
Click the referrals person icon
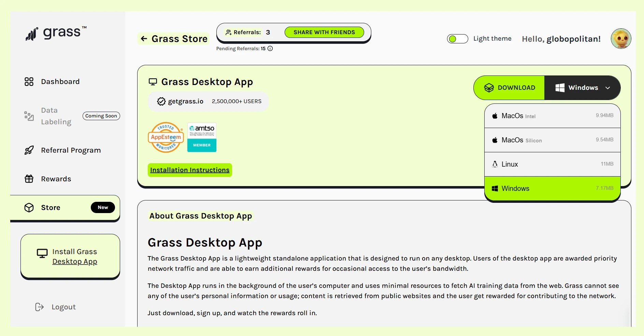point(229,32)
